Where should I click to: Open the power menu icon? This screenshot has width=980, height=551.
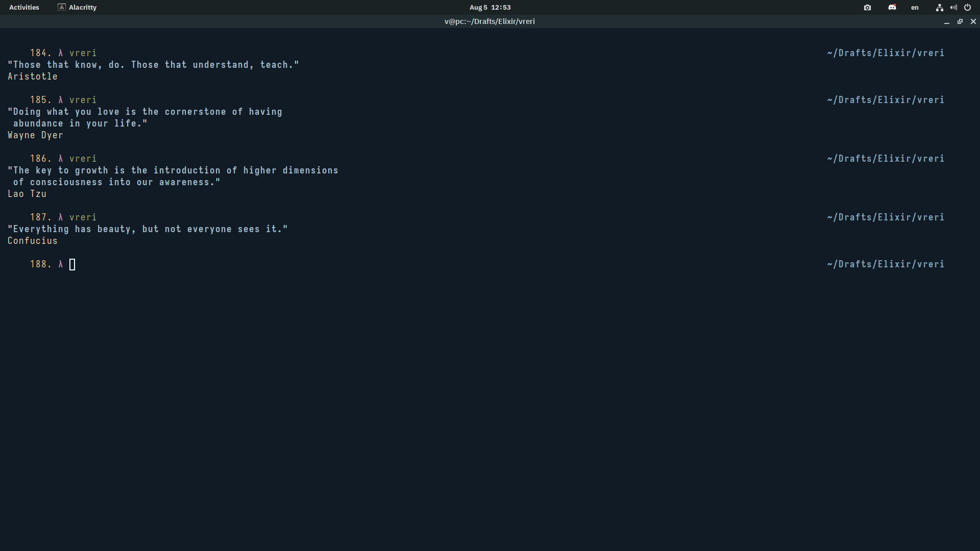click(967, 8)
